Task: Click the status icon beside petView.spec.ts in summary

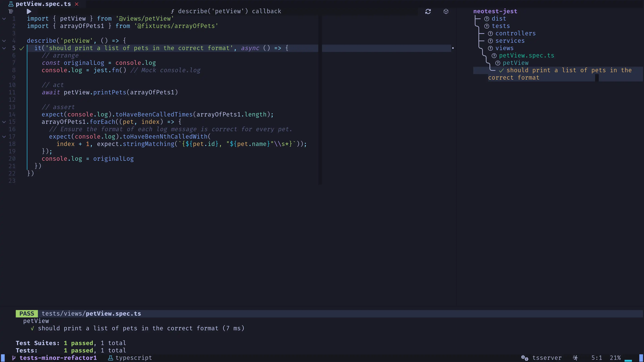Action: [494, 55]
